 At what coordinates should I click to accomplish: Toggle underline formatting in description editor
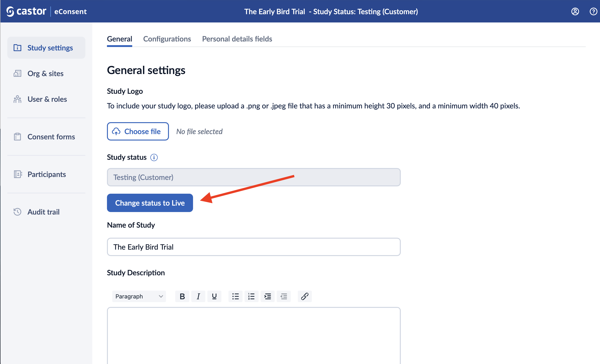214,296
